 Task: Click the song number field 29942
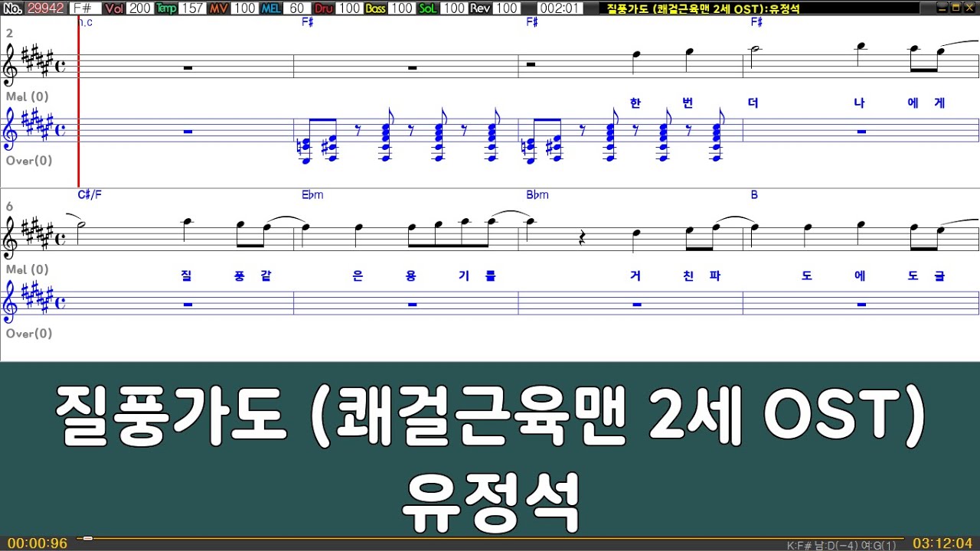45,8
